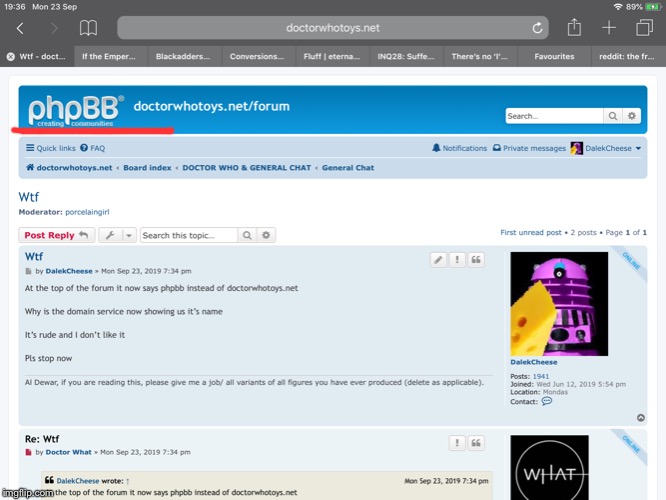666x500 pixels.
Task: Switch to the Favourites tab
Action: [x=554, y=56]
